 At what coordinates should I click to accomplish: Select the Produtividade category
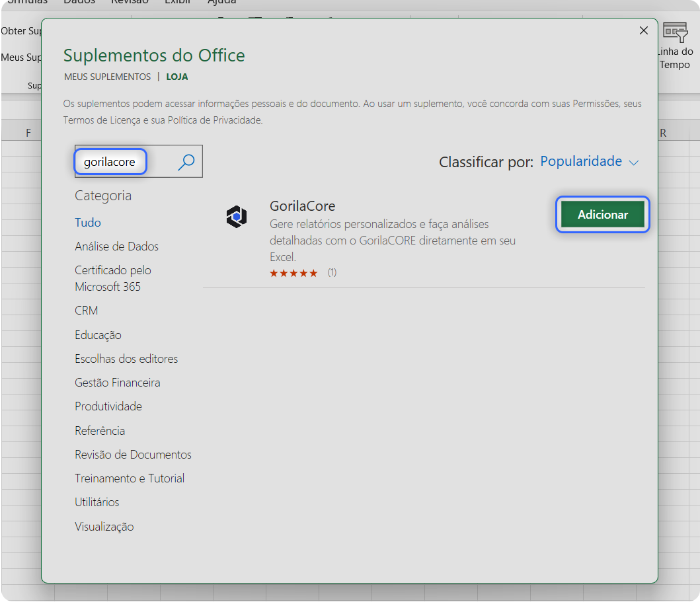pyautogui.click(x=108, y=406)
